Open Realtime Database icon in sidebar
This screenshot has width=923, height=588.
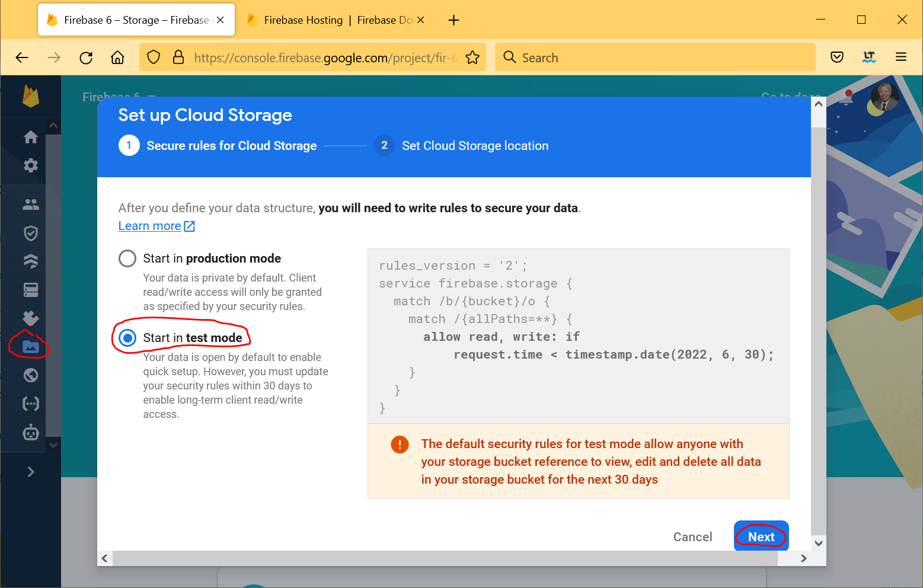point(31,290)
